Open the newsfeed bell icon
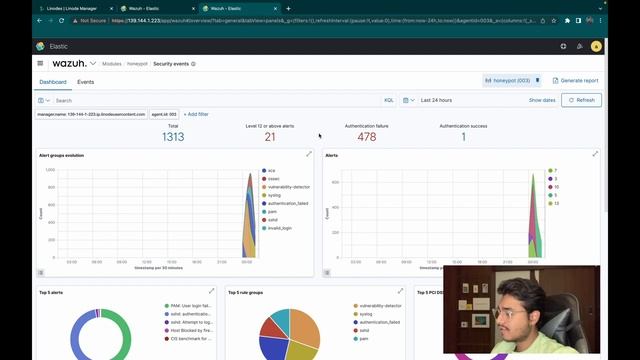Screen dimensions: 640x360 [x=580, y=47]
